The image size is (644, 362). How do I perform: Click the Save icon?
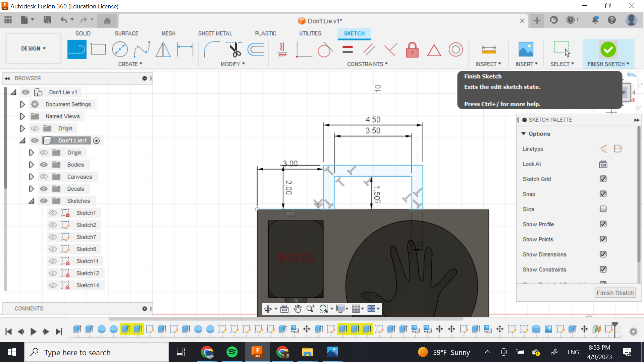tap(47, 20)
